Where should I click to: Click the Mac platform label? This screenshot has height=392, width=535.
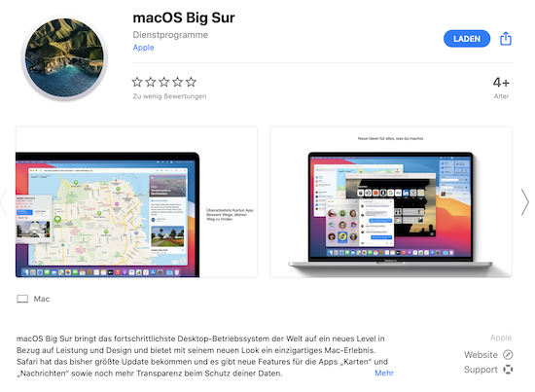pyautogui.click(x=42, y=299)
